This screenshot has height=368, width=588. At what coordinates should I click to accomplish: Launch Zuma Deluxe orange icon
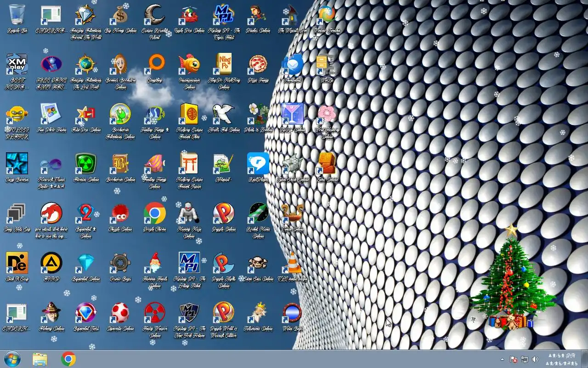coord(327,164)
